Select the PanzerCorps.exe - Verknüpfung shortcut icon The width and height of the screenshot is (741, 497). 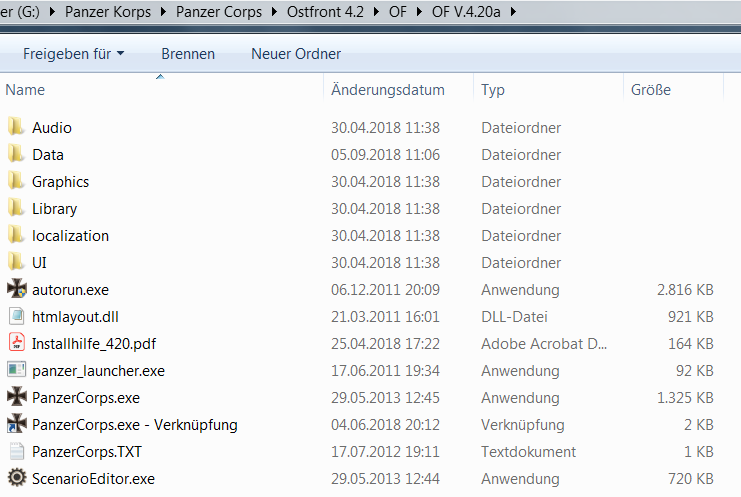pyautogui.click(x=17, y=423)
